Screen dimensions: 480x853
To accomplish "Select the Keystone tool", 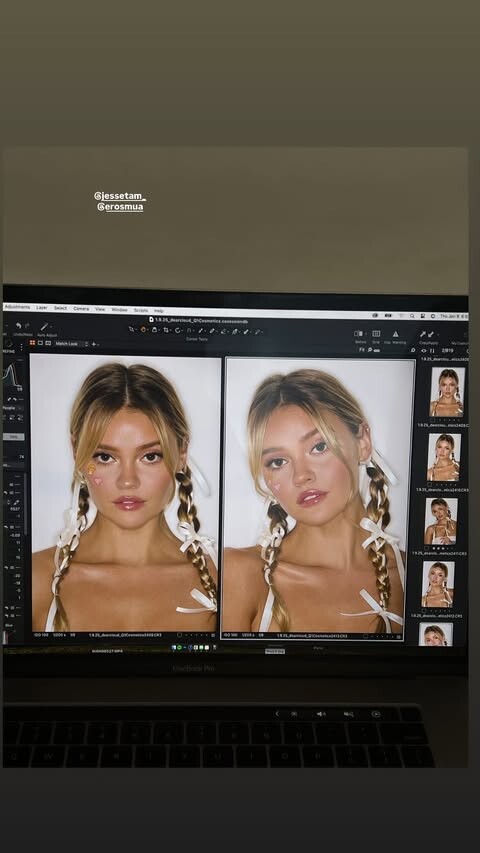I will point(189,330).
